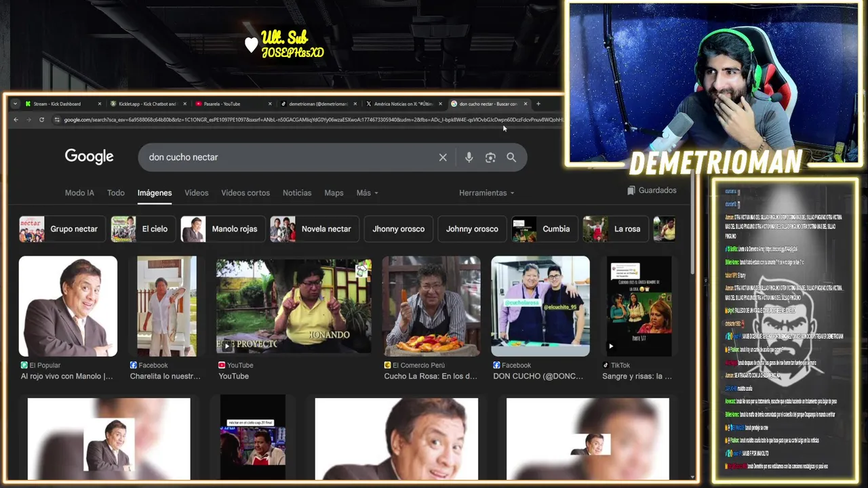This screenshot has width=868, height=488.
Task: Close the demetrioman TikTok tab
Action: (x=355, y=104)
